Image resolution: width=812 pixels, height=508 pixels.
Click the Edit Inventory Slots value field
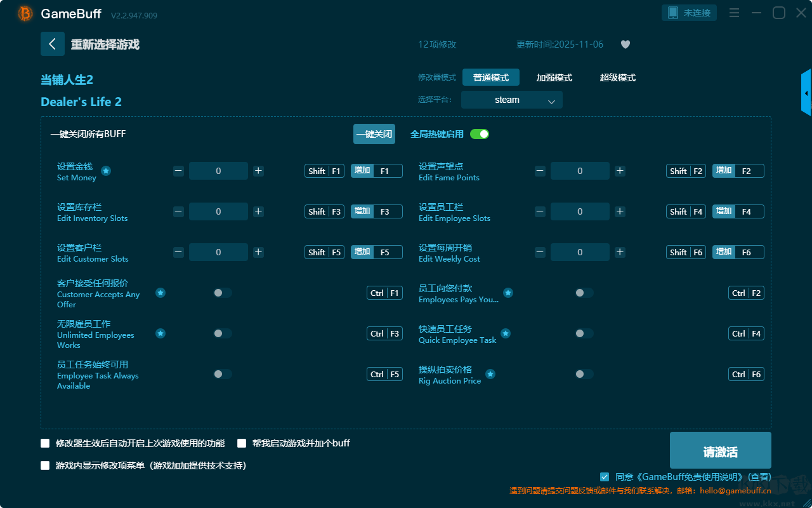click(x=218, y=211)
